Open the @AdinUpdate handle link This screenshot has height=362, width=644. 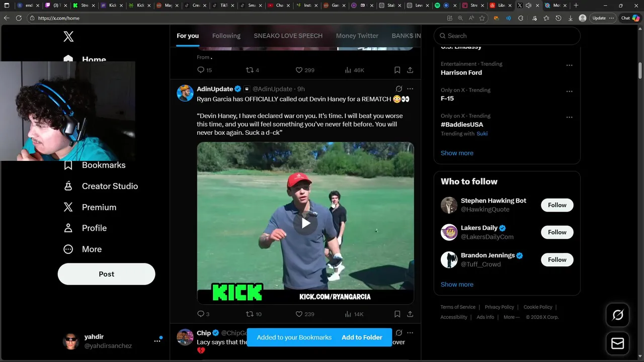point(272,89)
